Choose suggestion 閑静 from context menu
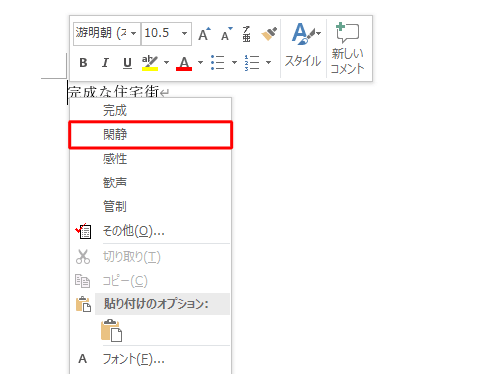Screen dimensions: 500x374 pos(150,135)
